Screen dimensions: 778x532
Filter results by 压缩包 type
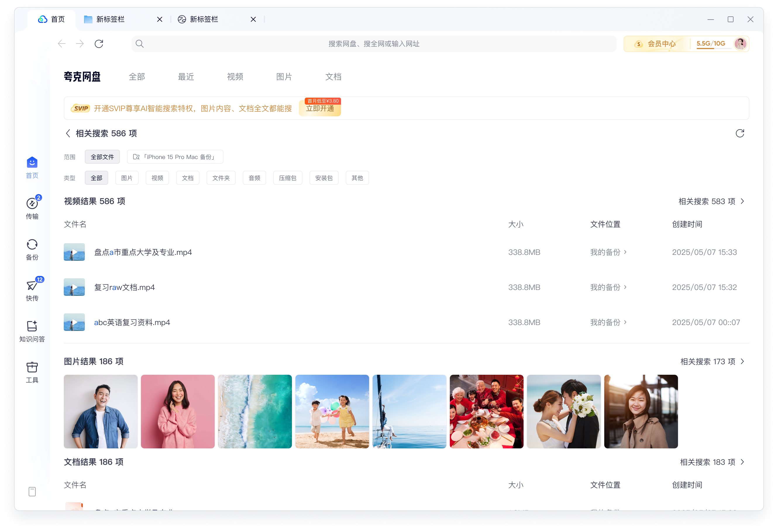(x=288, y=178)
